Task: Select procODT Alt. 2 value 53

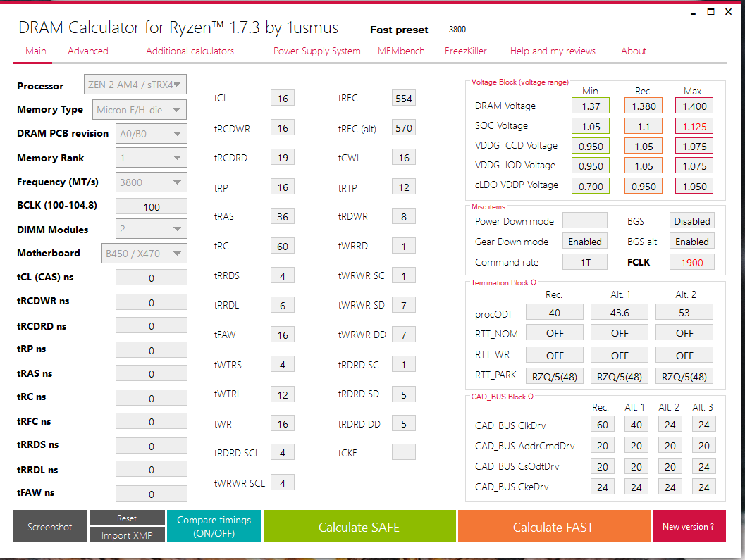Action: [x=684, y=313]
